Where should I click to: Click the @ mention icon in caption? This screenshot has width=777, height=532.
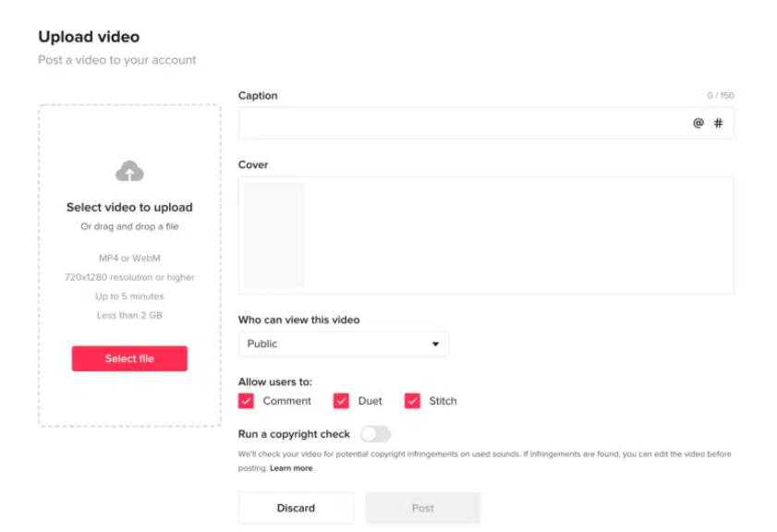click(x=698, y=123)
